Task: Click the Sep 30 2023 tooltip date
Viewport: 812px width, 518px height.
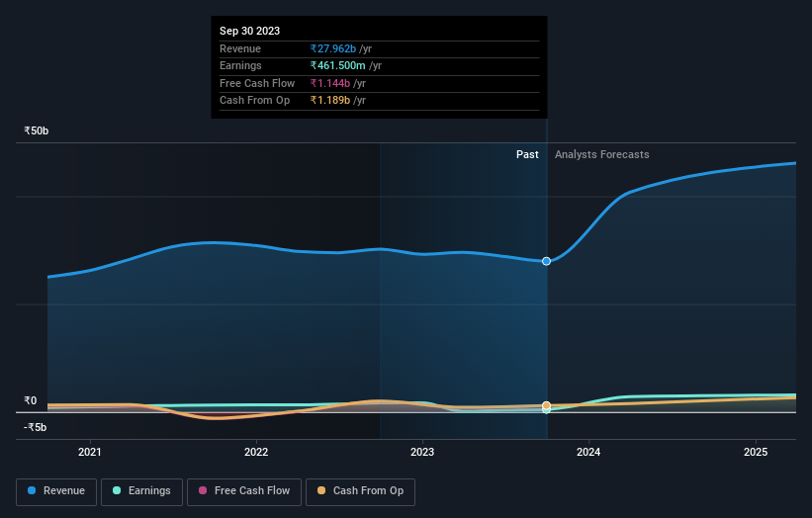Action: [x=249, y=31]
